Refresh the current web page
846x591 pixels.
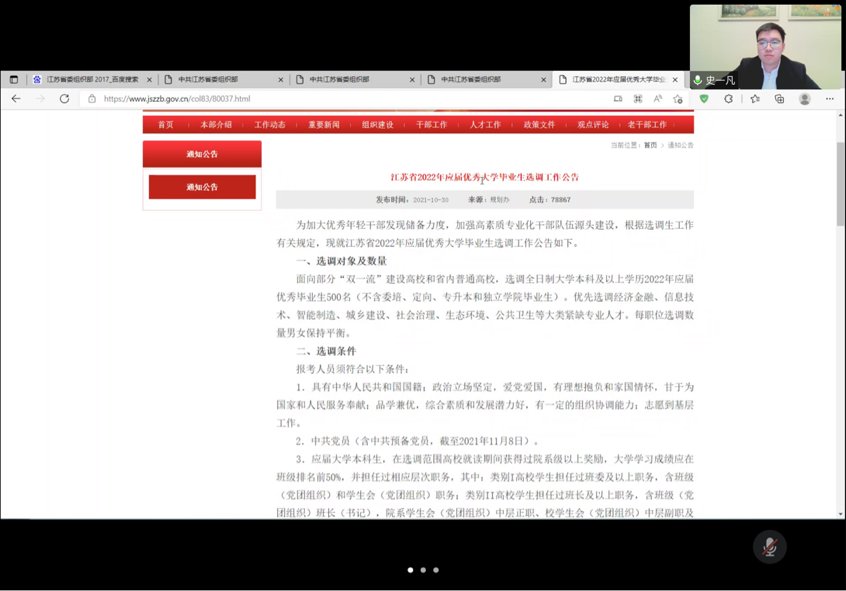pyautogui.click(x=64, y=99)
